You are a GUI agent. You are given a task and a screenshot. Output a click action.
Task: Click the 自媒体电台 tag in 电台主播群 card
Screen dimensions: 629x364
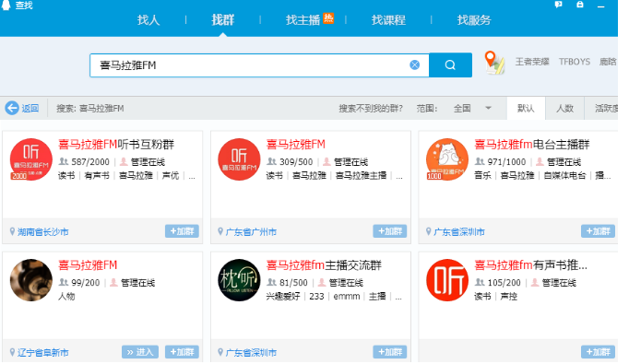pyautogui.click(x=564, y=176)
